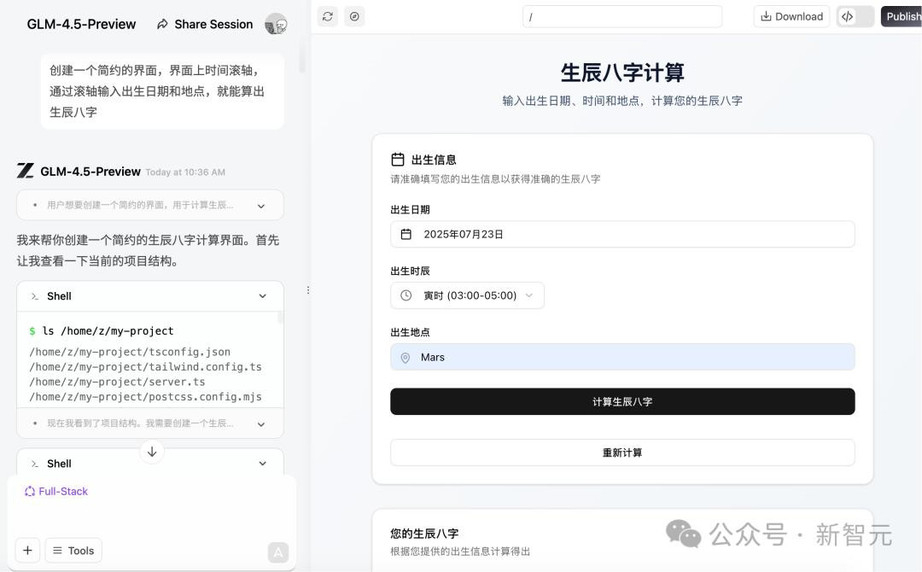Collapse the first Shell panel
The image size is (922, 572).
click(262, 296)
